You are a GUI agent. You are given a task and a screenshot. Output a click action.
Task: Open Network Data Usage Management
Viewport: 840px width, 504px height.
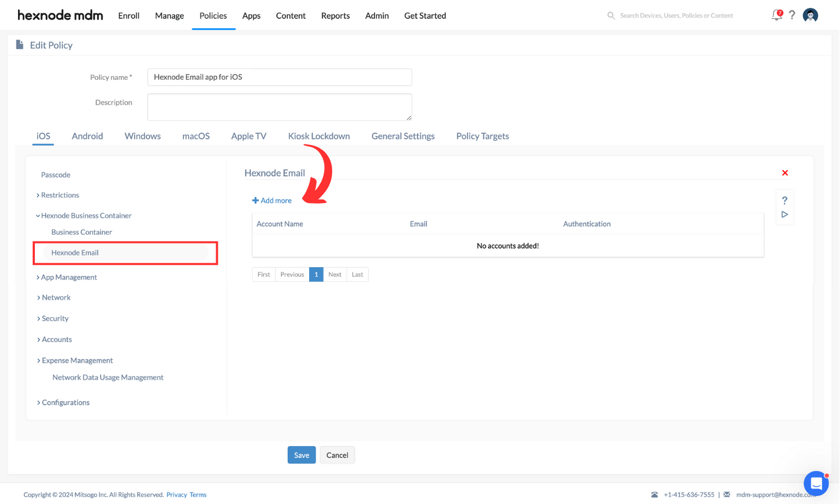(x=108, y=377)
